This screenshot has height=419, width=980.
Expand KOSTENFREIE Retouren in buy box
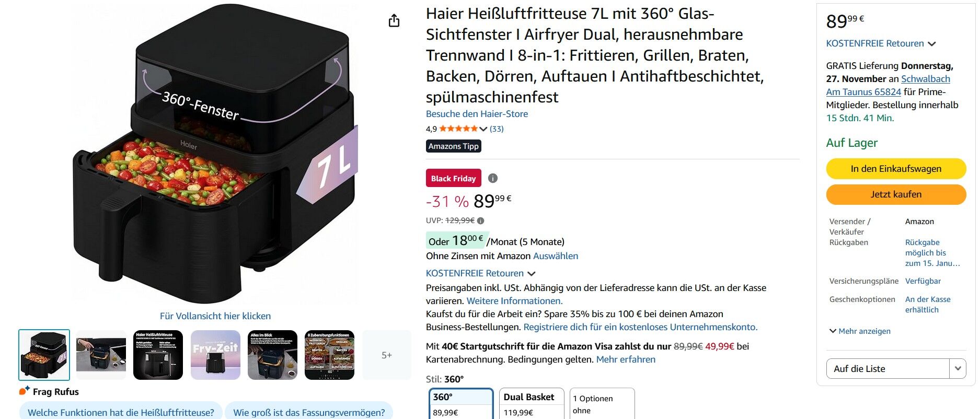880,44
